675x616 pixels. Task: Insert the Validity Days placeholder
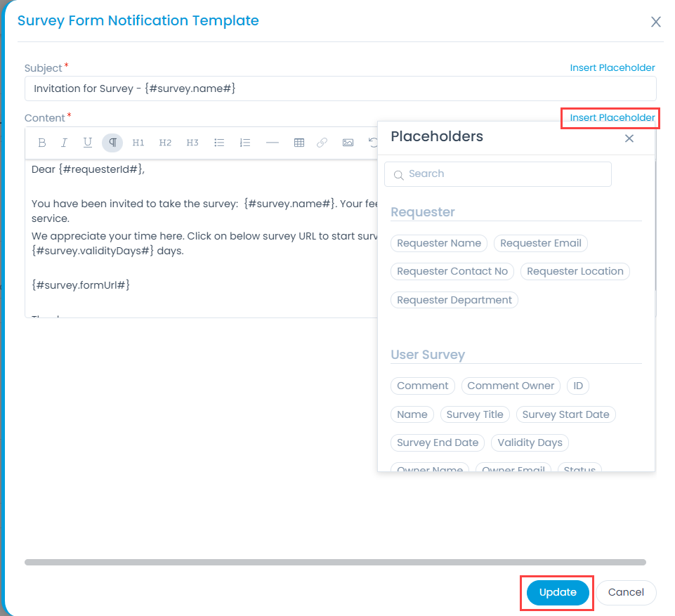pyautogui.click(x=529, y=443)
